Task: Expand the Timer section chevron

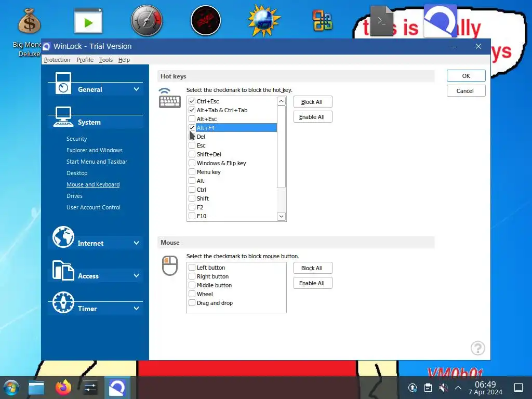Action: 137,309
